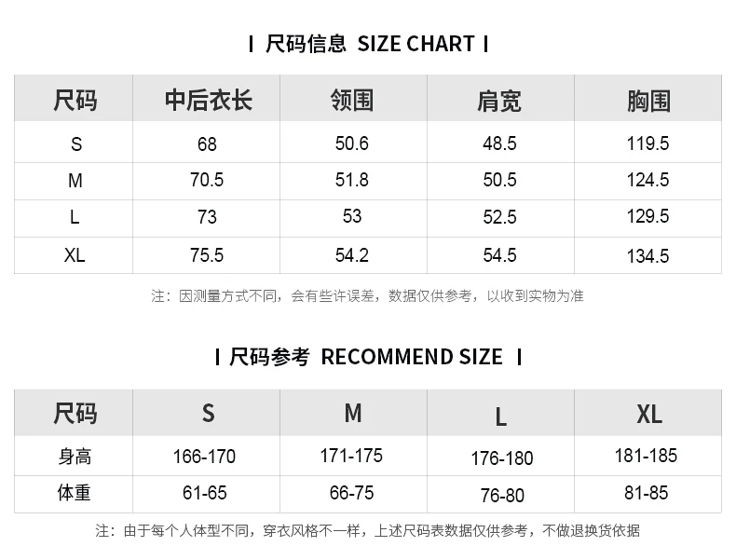Click the 70.5 length cell for size M
The width and height of the screenshot is (736, 560).
[207, 181]
